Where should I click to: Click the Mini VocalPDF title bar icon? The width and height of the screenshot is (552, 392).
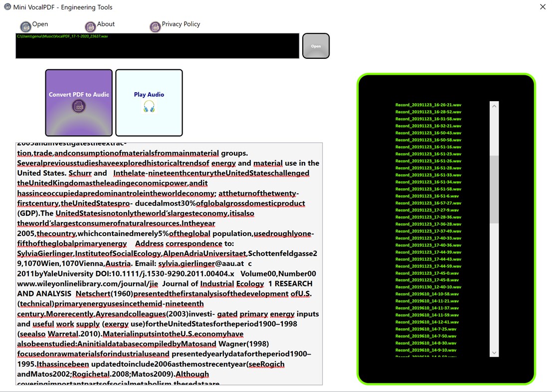pos(7,7)
